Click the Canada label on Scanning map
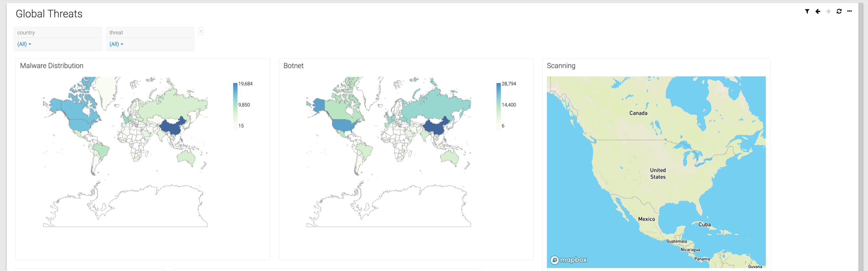The width and height of the screenshot is (868, 271). (638, 113)
